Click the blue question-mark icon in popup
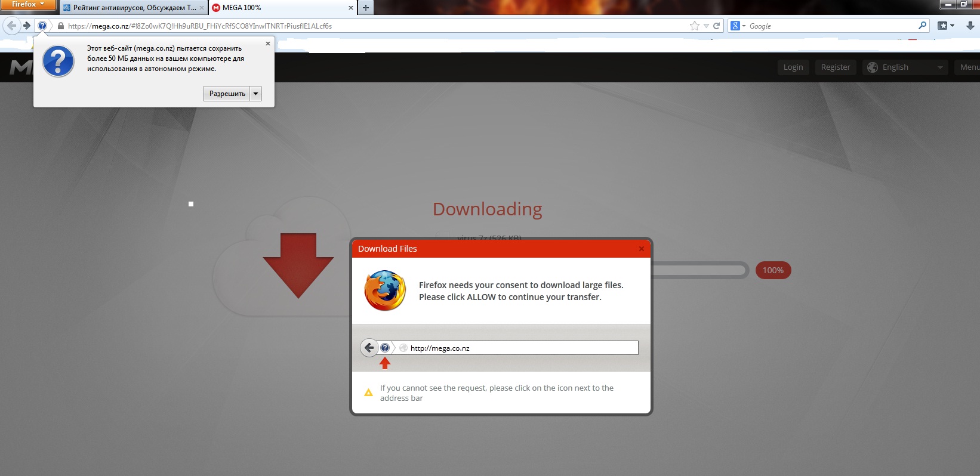This screenshot has height=476, width=980. click(58, 61)
